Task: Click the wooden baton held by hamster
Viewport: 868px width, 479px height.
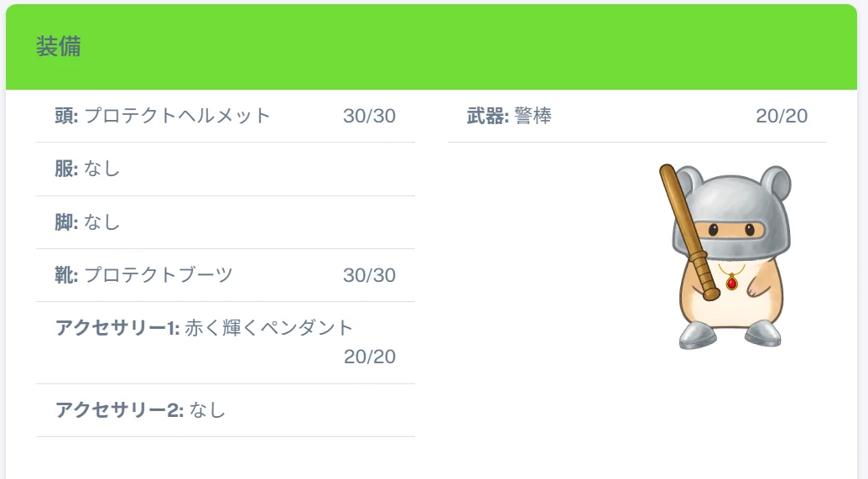Action: tap(689, 232)
